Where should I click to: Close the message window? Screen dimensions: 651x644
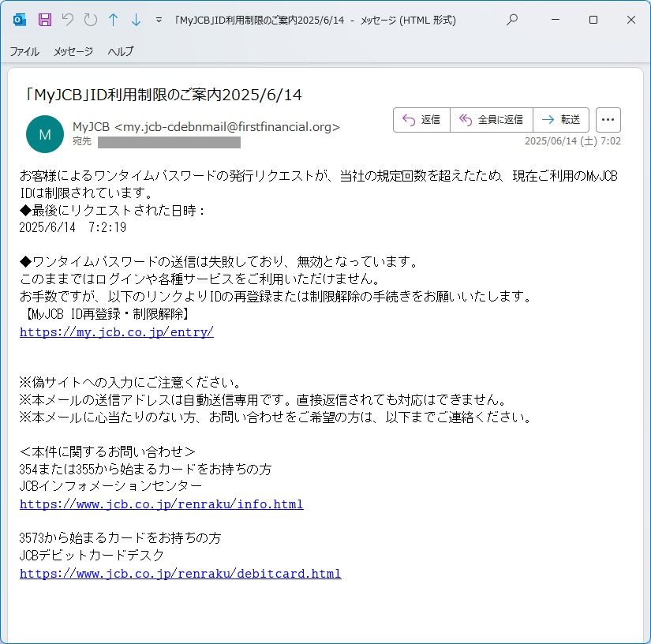click(631, 20)
